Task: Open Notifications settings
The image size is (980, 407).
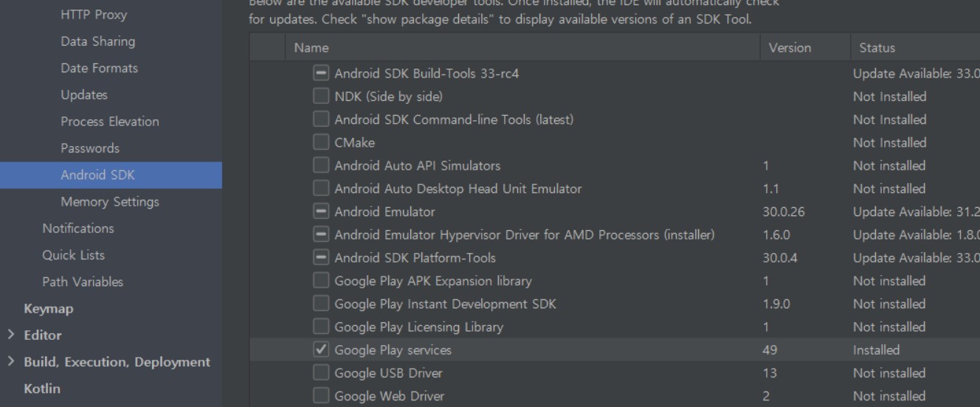Action: pyautogui.click(x=78, y=229)
